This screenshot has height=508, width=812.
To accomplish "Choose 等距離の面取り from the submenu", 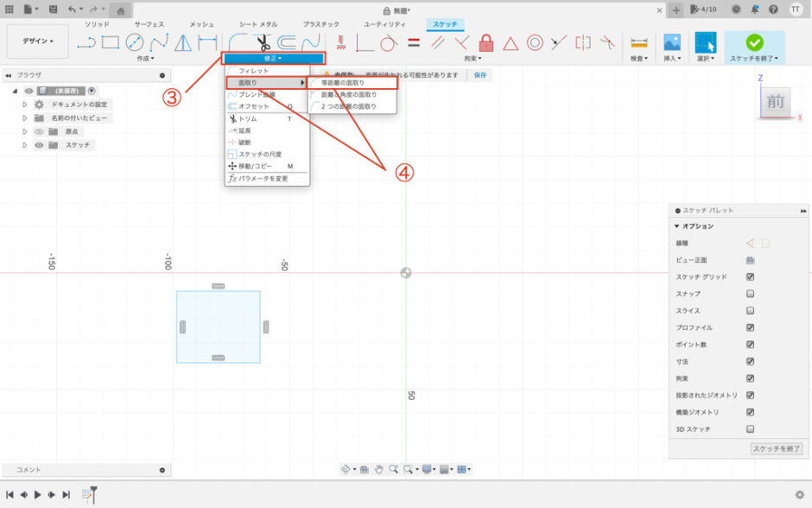I will [x=343, y=83].
